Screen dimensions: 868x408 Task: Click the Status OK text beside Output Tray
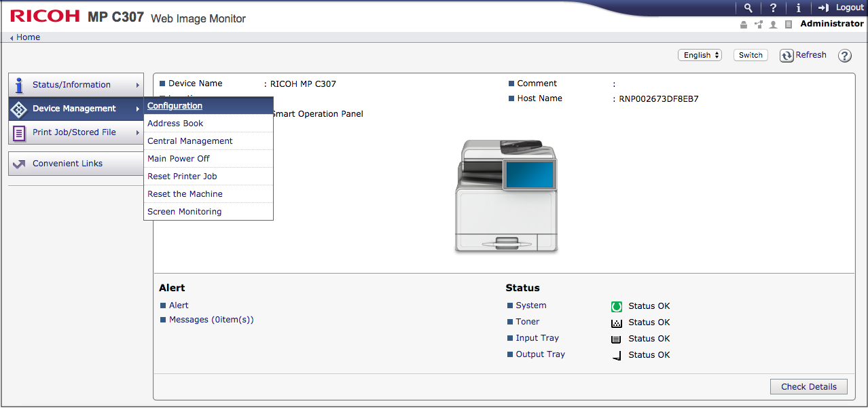tap(649, 355)
